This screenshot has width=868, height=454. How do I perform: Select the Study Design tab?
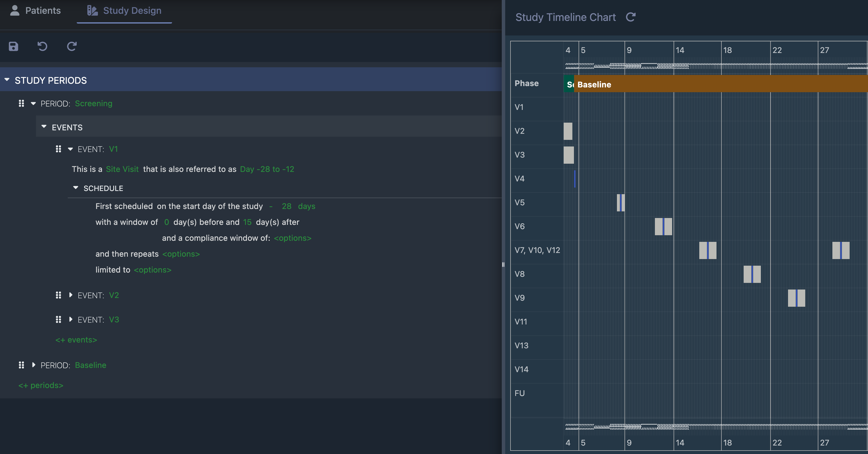click(124, 10)
